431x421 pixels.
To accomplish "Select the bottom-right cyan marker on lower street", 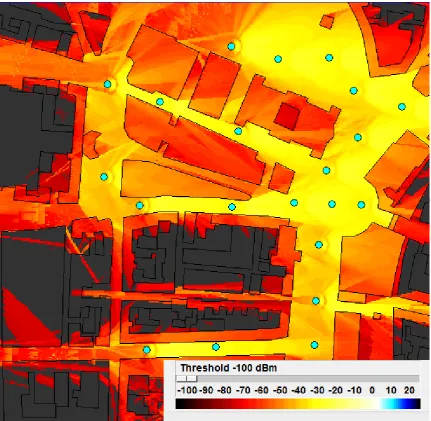I will pos(314,345).
